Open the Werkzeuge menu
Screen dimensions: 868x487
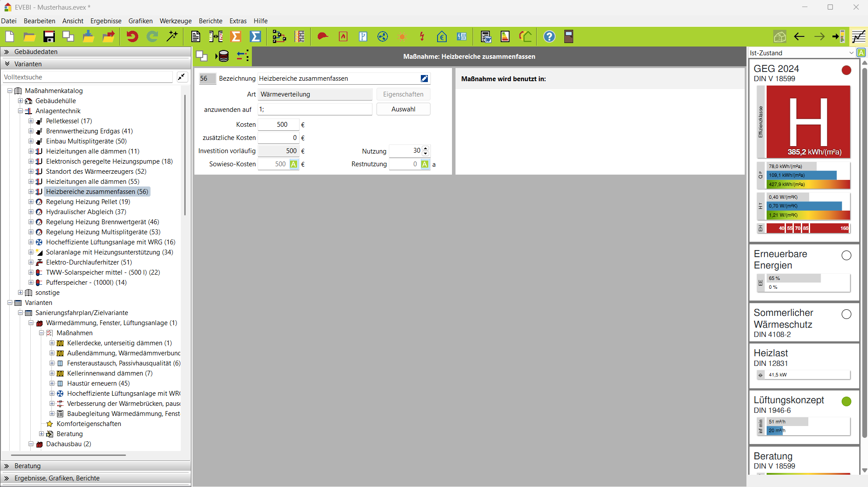(176, 21)
